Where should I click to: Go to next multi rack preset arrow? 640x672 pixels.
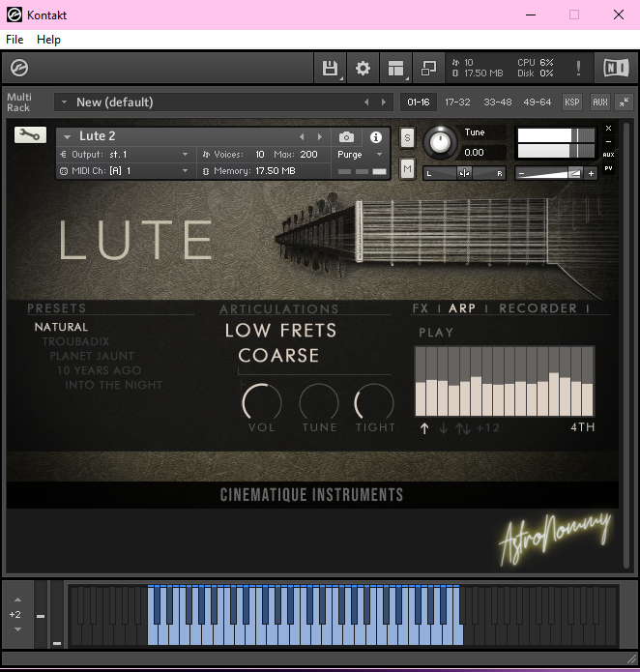[x=384, y=102]
